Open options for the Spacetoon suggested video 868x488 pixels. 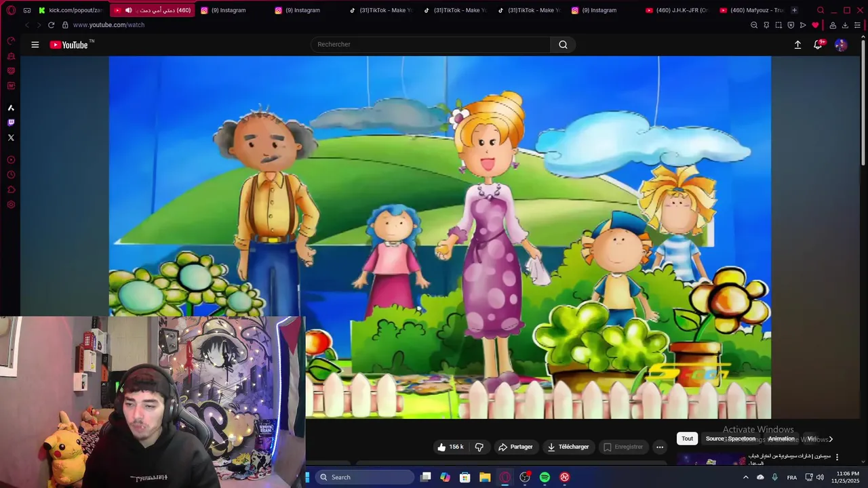pos(837,457)
